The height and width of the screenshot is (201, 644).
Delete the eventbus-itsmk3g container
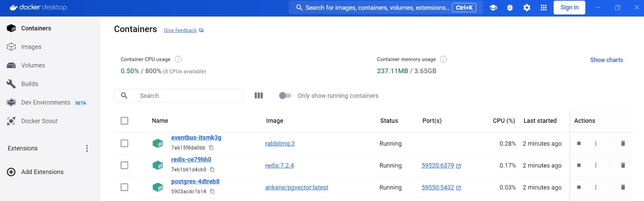pos(623,143)
